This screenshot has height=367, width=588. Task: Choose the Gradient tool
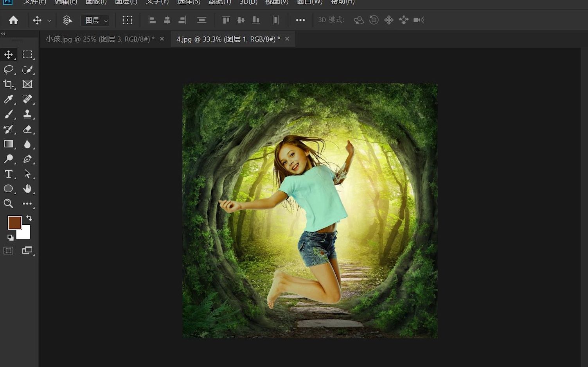tap(9, 144)
